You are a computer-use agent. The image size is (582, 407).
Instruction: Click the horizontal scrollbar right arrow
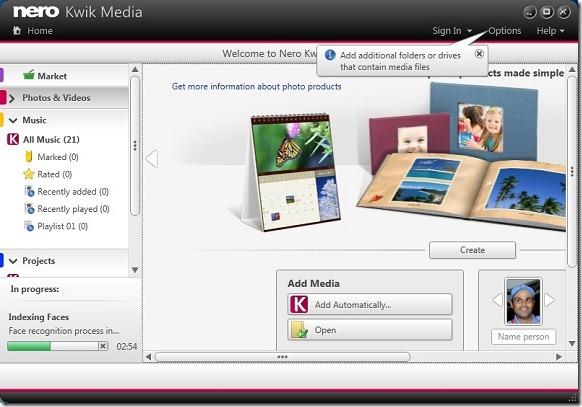coord(559,357)
